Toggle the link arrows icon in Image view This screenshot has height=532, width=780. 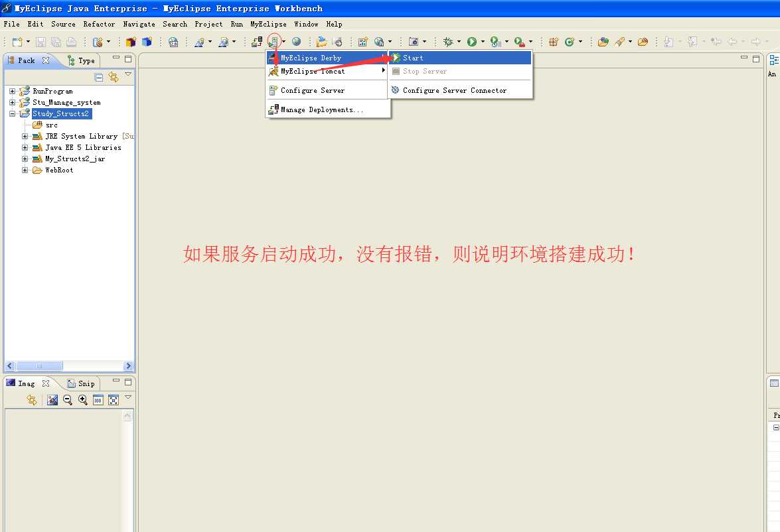(x=32, y=400)
